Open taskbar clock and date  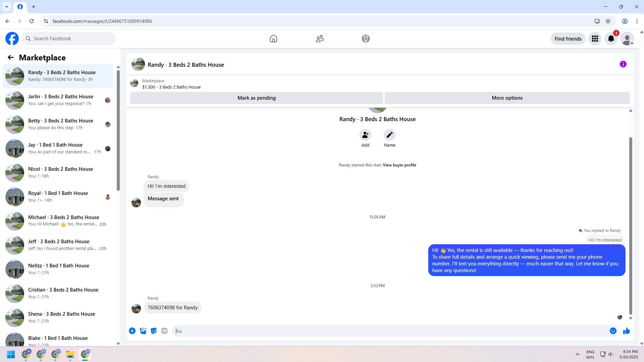pyautogui.click(x=629, y=354)
